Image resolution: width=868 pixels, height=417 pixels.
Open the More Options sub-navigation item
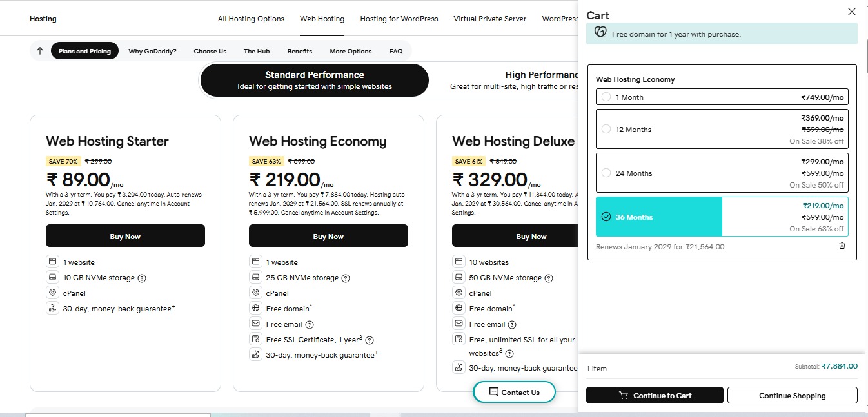(x=350, y=51)
